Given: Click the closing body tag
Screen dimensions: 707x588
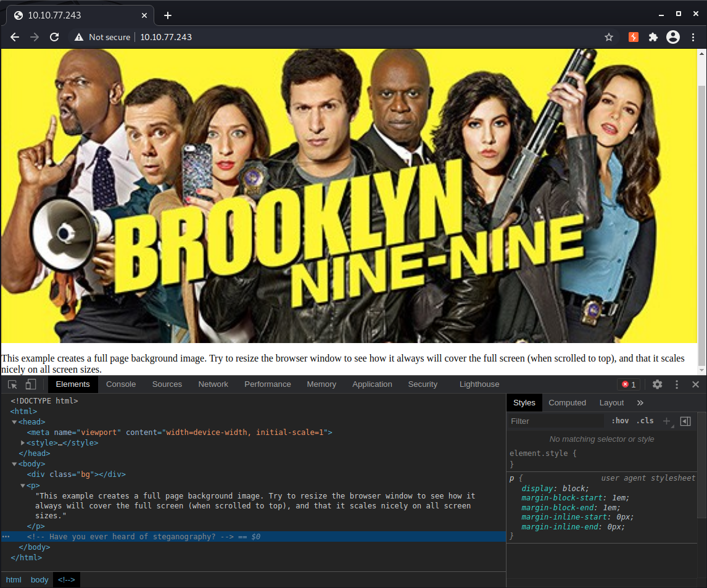Looking at the screenshot, I should click(x=35, y=547).
